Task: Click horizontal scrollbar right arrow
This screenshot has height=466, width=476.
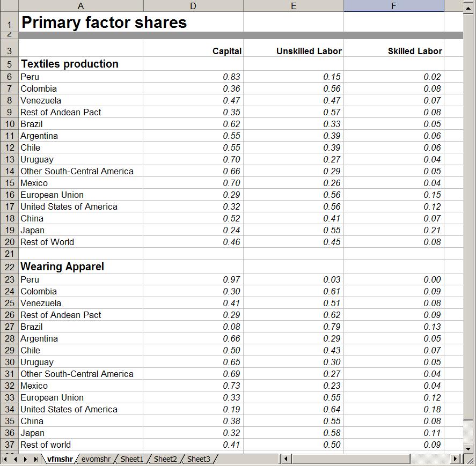Action: 456,459
